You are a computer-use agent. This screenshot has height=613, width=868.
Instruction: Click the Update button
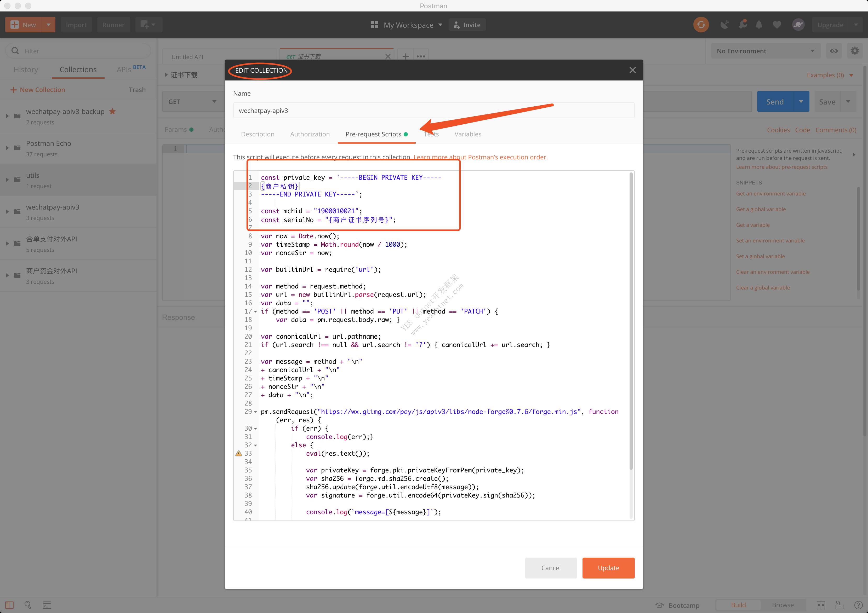[x=608, y=568]
